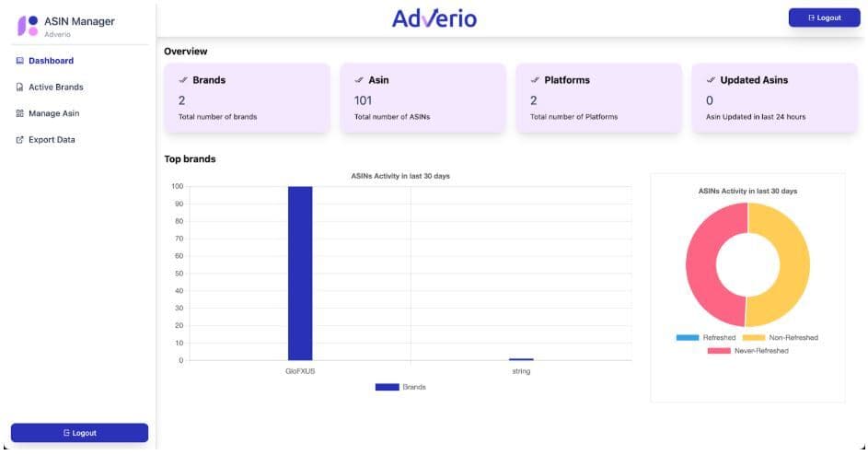Go to Manage Asin page
Image resolution: width=868 pixels, height=455 pixels.
(x=53, y=113)
